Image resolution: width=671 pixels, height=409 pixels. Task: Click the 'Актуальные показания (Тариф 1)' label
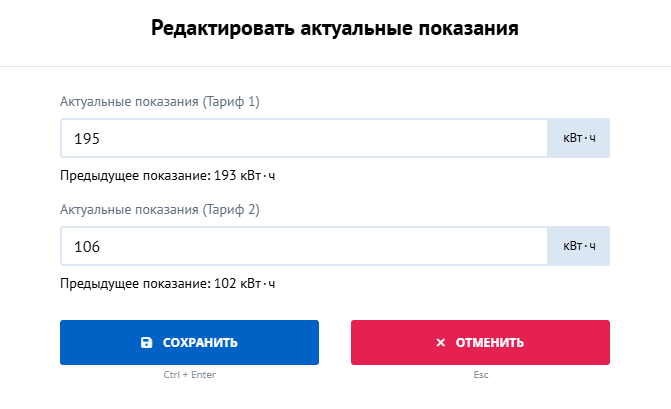click(x=160, y=102)
